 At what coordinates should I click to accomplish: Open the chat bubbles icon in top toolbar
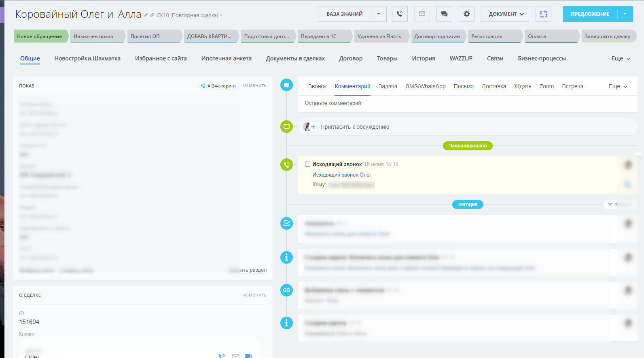[x=444, y=14]
